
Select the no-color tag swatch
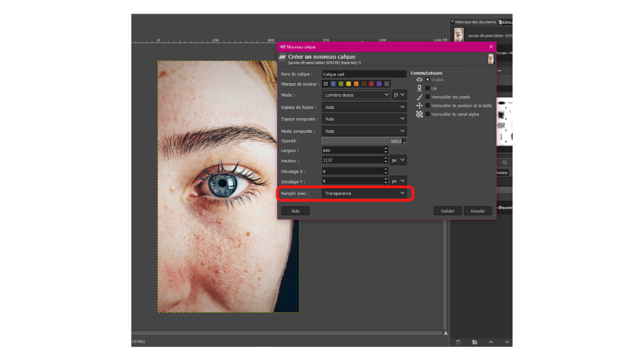326,84
